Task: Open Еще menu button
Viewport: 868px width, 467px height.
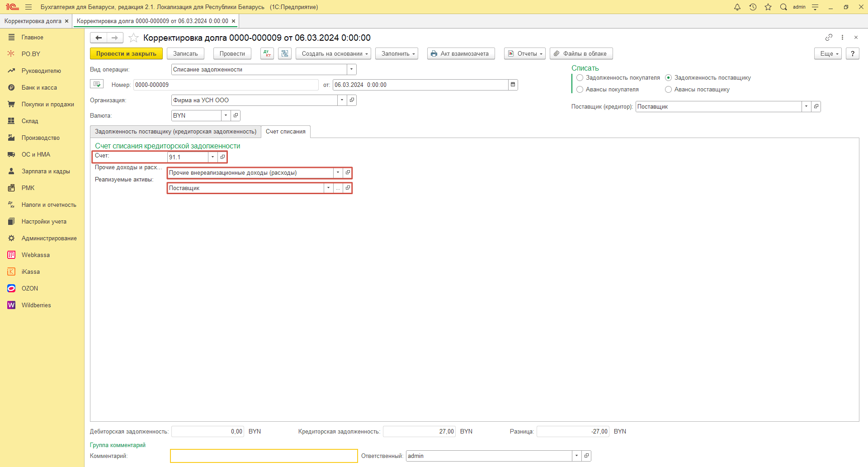Action: coord(828,53)
